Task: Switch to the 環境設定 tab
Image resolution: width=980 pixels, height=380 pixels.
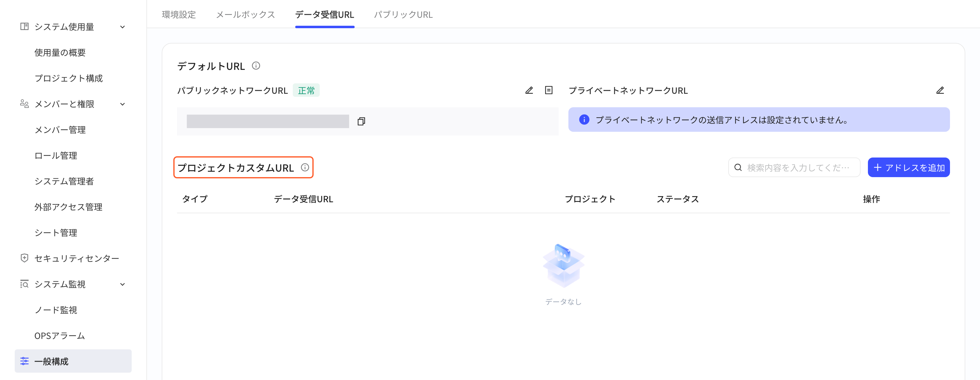Action: click(x=179, y=14)
